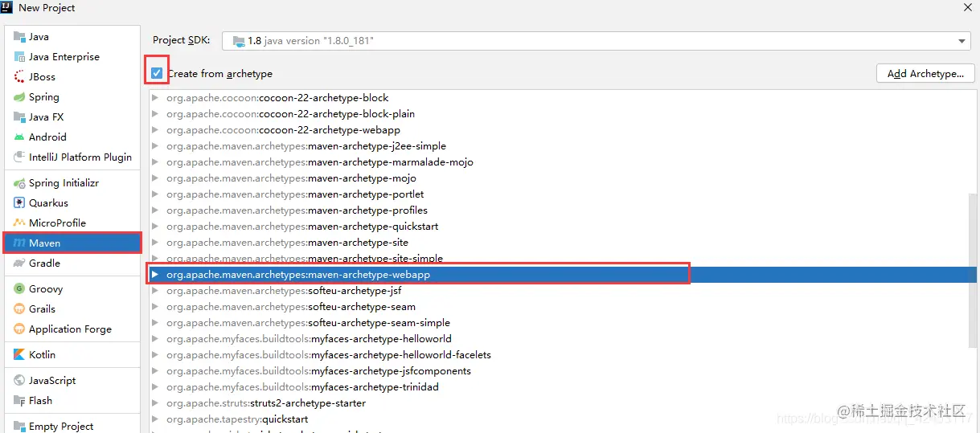Click Add Archetype button
This screenshot has width=980, height=433.
point(925,74)
